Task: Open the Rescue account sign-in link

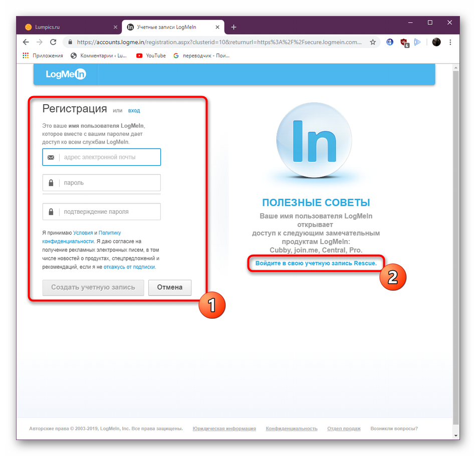Action: pyautogui.click(x=316, y=263)
